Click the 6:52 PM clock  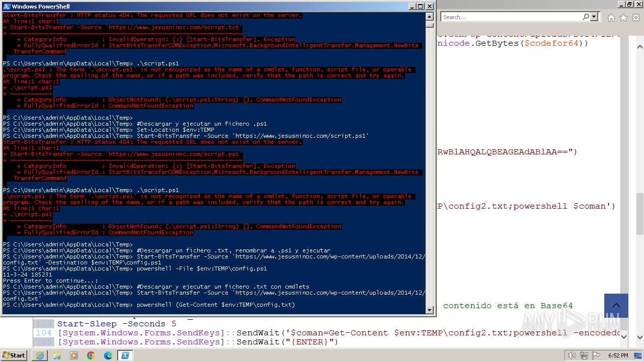(x=618, y=355)
